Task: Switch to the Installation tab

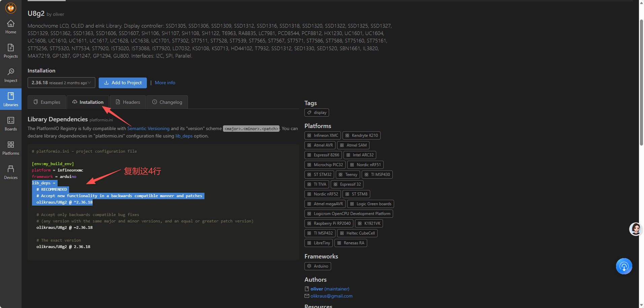Action: pyautogui.click(x=88, y=102)
